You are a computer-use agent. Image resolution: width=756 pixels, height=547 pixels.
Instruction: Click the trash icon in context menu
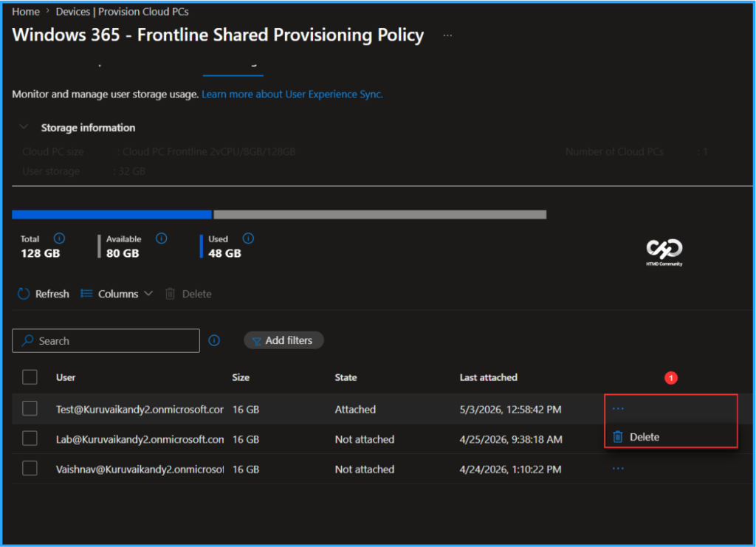[618, 436]
